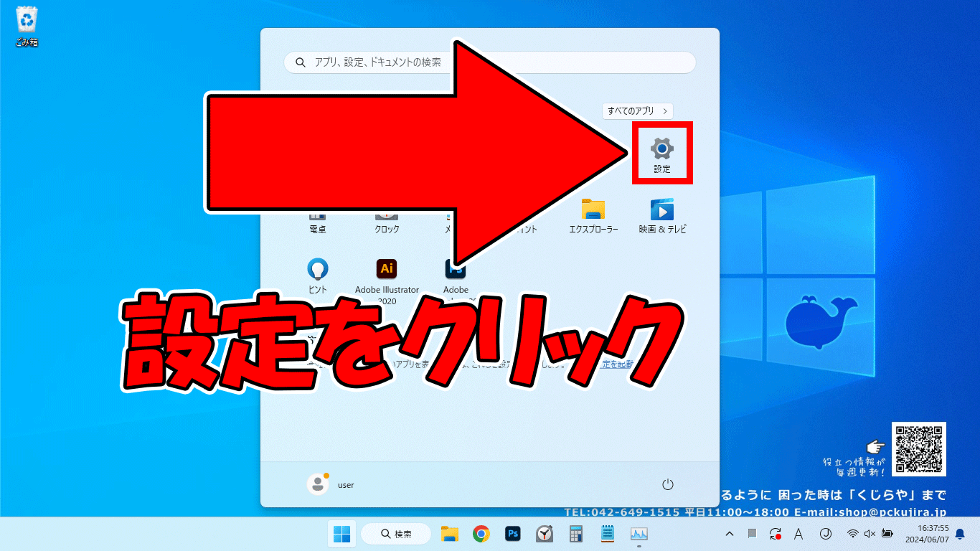
Task: Click the sync status tray icon
Action: point(776,534)
